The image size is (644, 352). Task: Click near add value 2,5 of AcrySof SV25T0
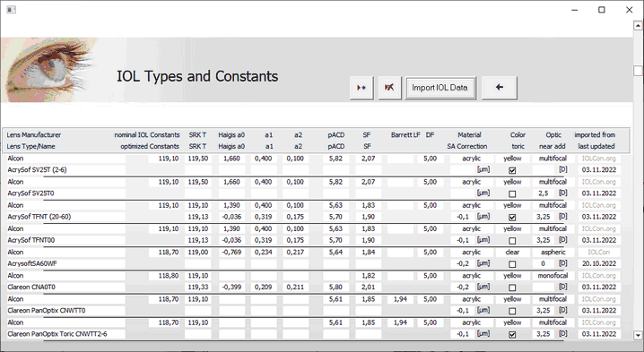[x=544, y=193]
